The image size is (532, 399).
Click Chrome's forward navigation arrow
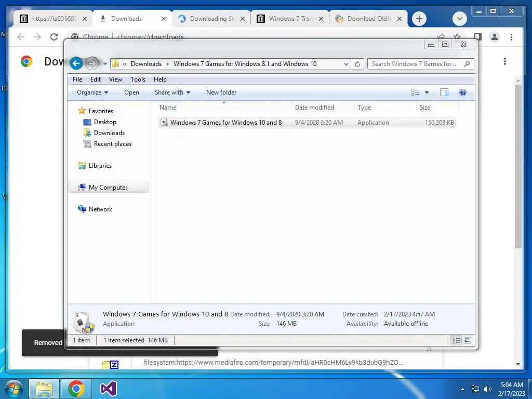(x=37, y=37)
